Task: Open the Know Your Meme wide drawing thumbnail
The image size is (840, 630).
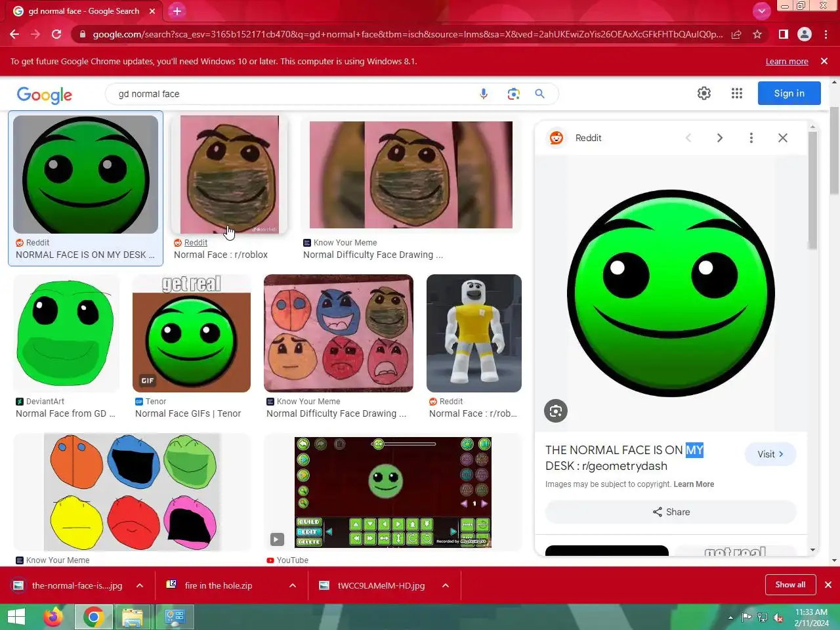Action: (x=411, y=175)
